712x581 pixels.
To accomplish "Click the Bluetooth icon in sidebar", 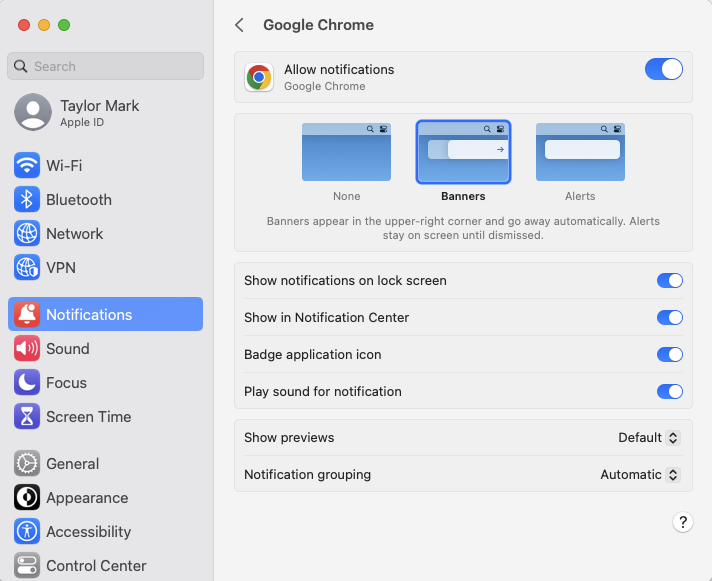I will (27, 199).
